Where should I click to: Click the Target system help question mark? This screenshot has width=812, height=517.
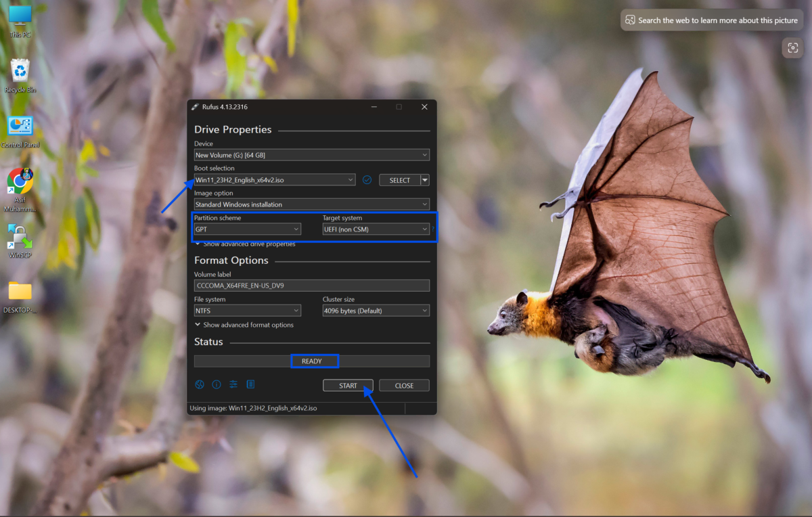[433, 229]
